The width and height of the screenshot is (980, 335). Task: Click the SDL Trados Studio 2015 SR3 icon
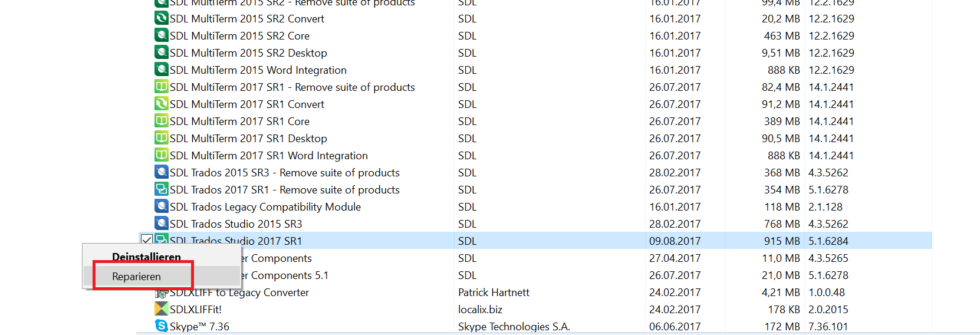[161, 224]
